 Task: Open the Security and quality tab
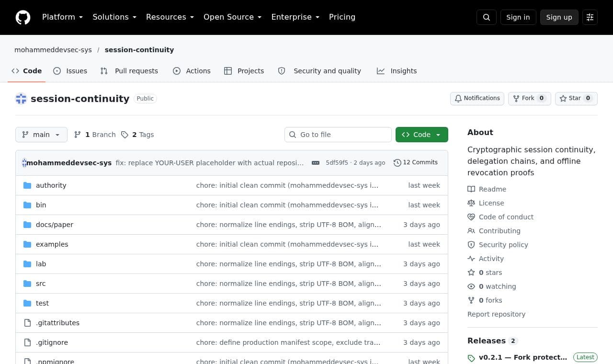tap(319, 71)
